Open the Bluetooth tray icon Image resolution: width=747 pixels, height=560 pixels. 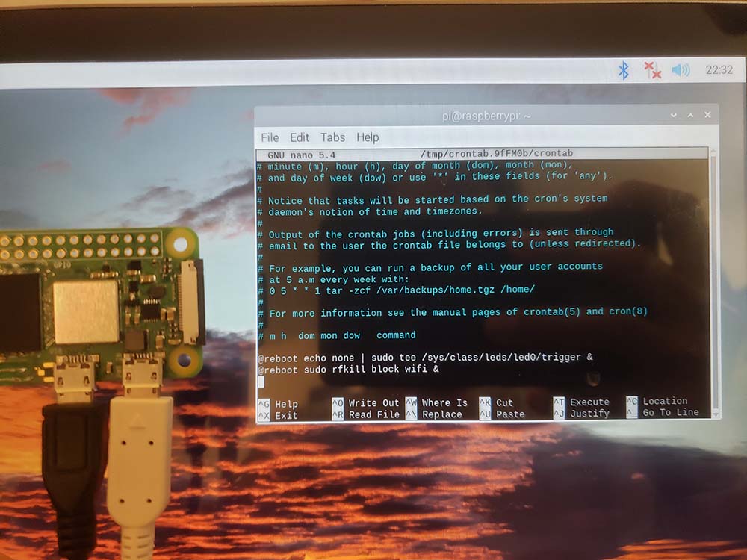point(624,70)
